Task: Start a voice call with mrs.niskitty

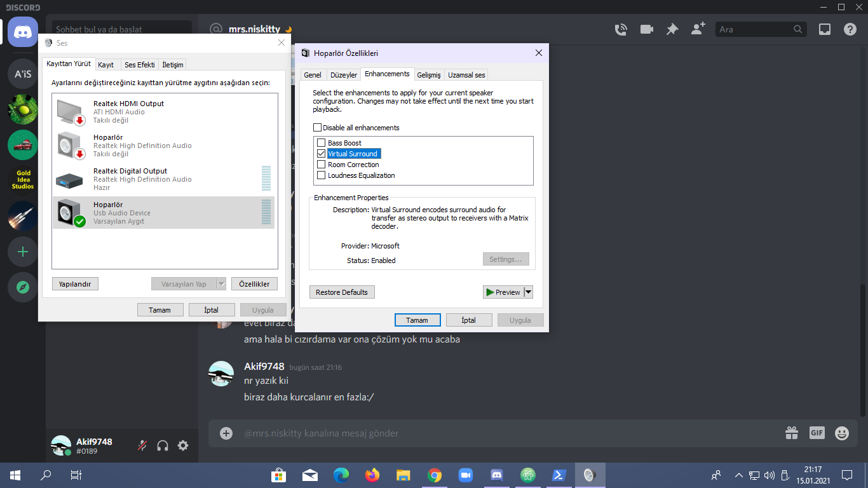Action: coord(621,29)
